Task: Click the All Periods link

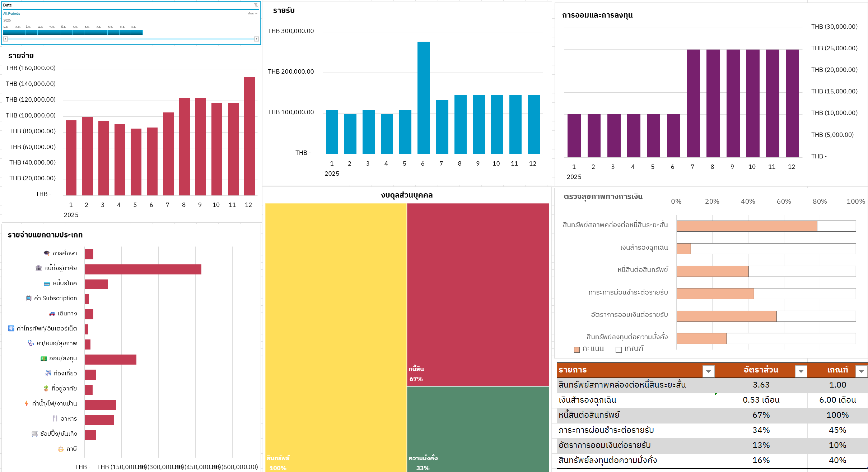Action: coord(11,14)
